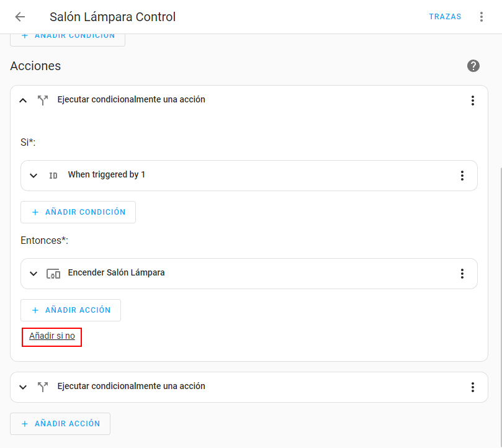Open the options menu for When triggered by 1
The width and height of the screenshot is (502, 448).
pos(462,176)
